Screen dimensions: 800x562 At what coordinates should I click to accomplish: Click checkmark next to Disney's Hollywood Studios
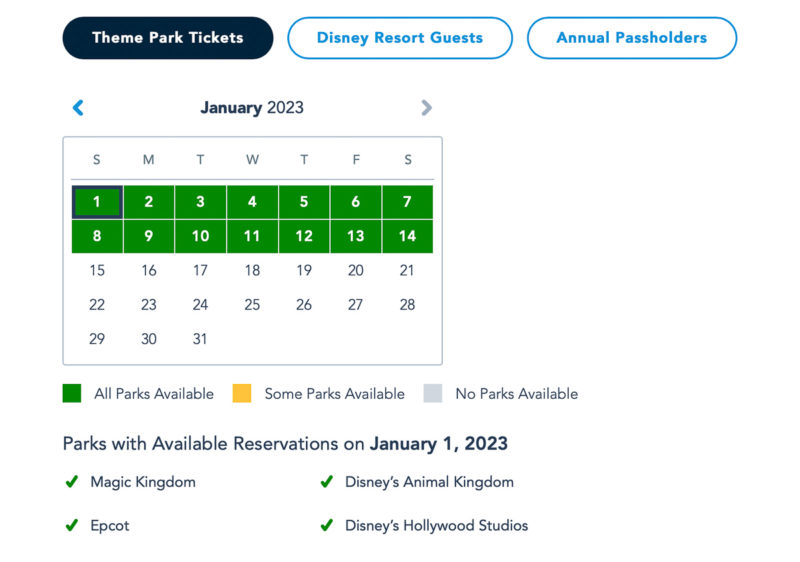click(x=327, y=525)
